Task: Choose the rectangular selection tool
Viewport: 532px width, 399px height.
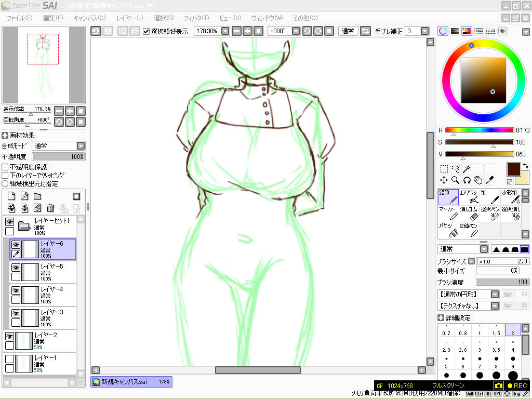Action: point(444,169)
